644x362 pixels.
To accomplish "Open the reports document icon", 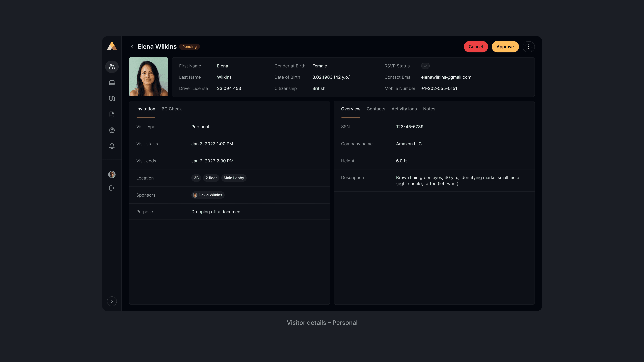I will [112, 114].
